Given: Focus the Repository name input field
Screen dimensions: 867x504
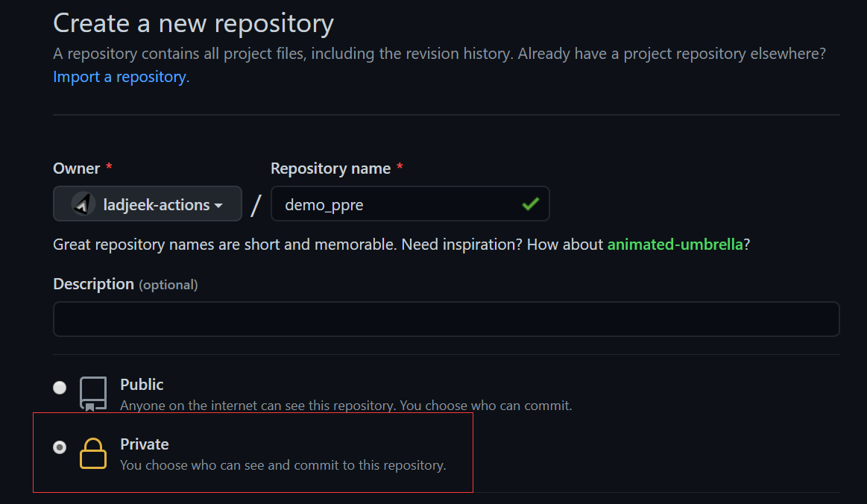Looking at the screenshot, I should 395,204.
